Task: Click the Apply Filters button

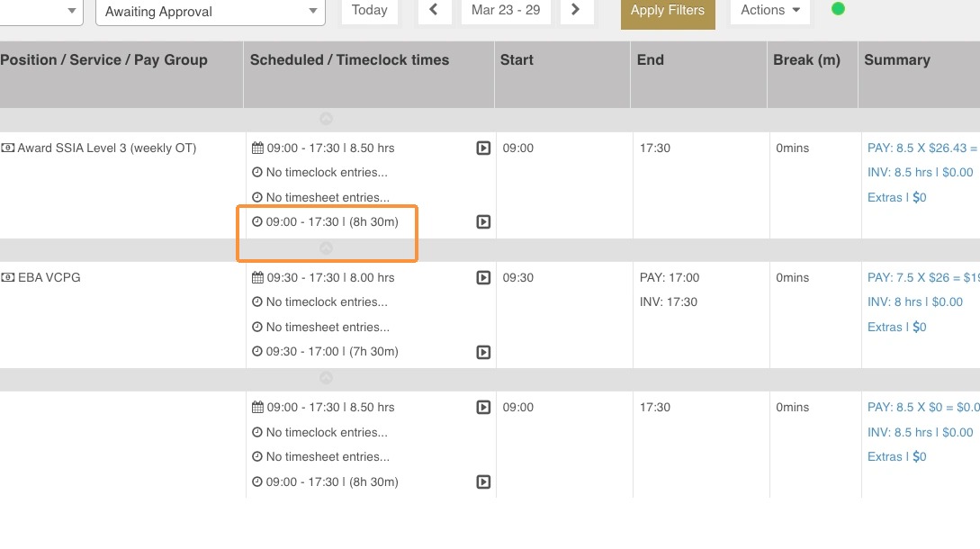Action: pyautogui.click(x=668, y=11)
